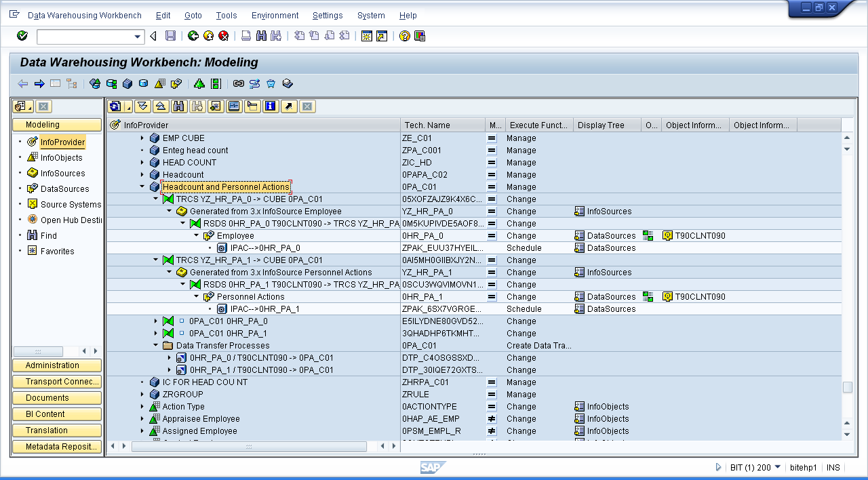This screenshot has height=480, width=868.
Task: Click the Transport Connection button
Action: (x=57, y=382)
